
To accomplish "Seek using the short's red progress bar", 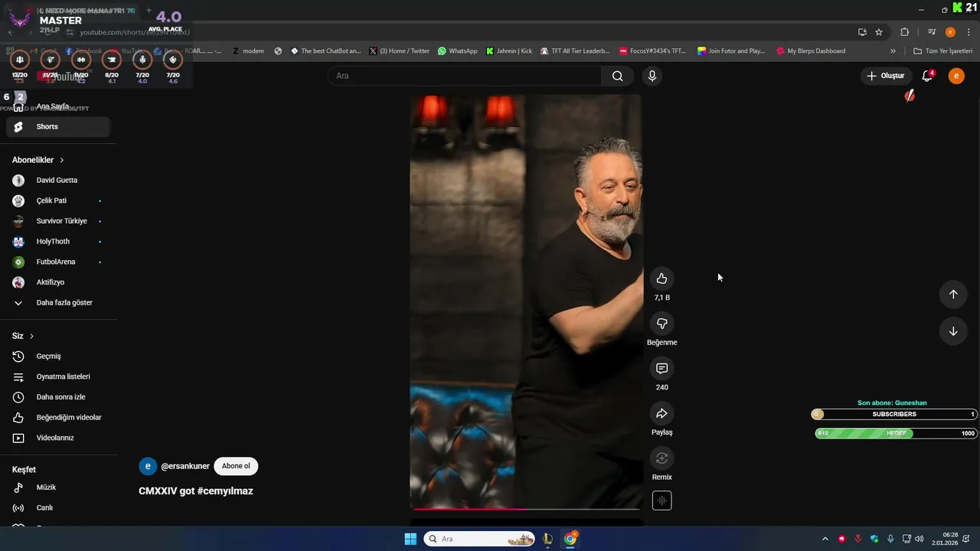I will click(526, 508).
